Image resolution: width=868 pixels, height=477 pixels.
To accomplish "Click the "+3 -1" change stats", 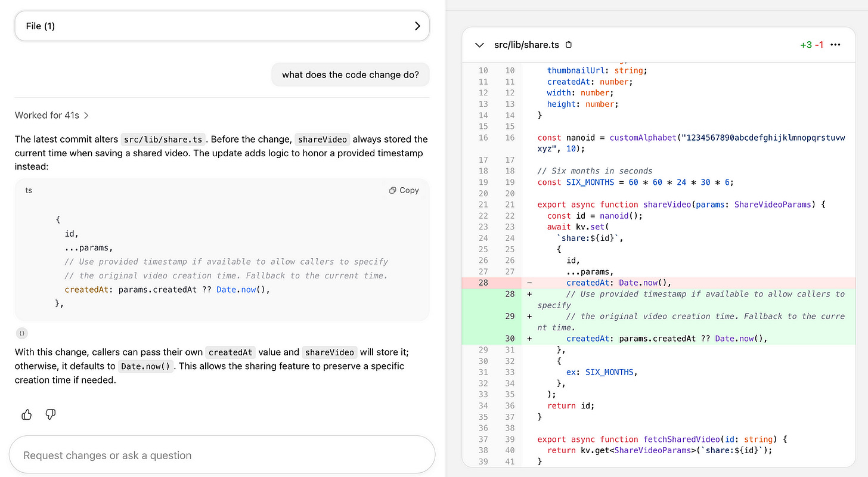I will click(811, 44).
